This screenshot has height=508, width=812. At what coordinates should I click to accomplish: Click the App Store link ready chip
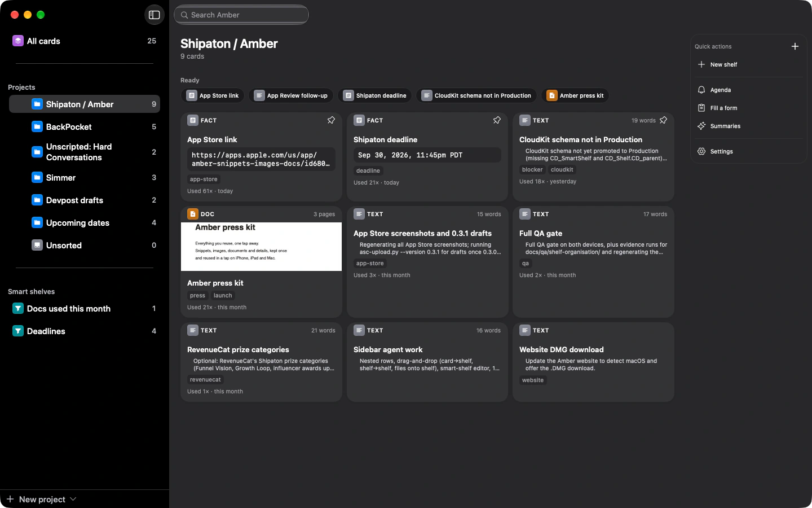[x=213, y=95]
